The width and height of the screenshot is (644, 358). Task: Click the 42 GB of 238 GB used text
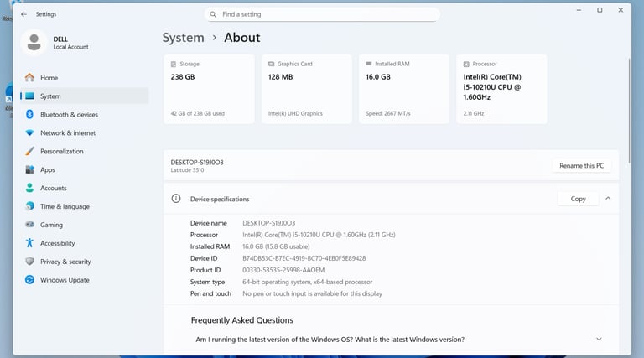pyautogui.click(x=198, y=113)
